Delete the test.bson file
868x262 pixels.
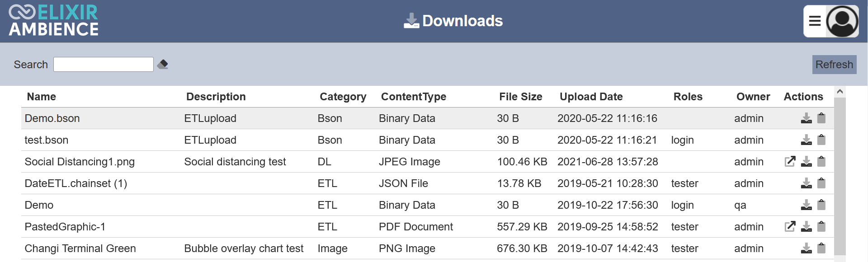(821, 140)
